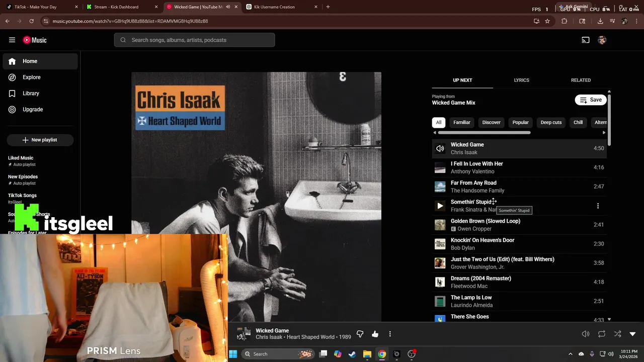Open the hamburger guide menu
The image size is (644, 362).
click(x=12, y=40)
